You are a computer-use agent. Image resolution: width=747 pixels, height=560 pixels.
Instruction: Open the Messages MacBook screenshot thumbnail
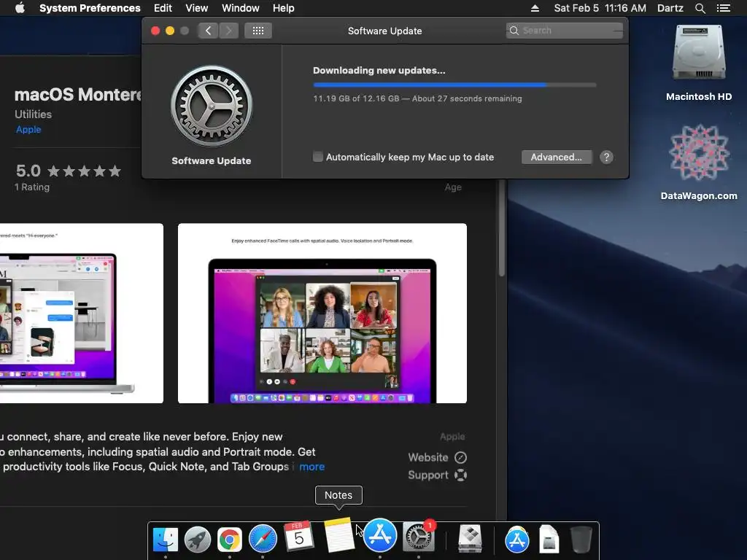point(82,314)
